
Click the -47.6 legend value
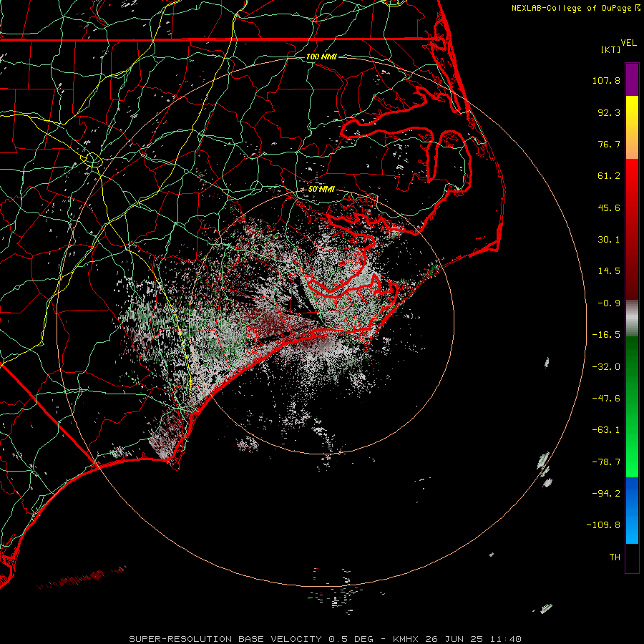click(606, 399)
